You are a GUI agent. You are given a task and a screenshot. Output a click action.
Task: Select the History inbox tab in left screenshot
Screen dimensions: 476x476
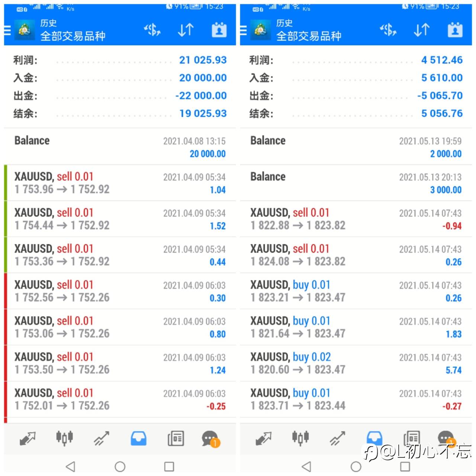138,438
